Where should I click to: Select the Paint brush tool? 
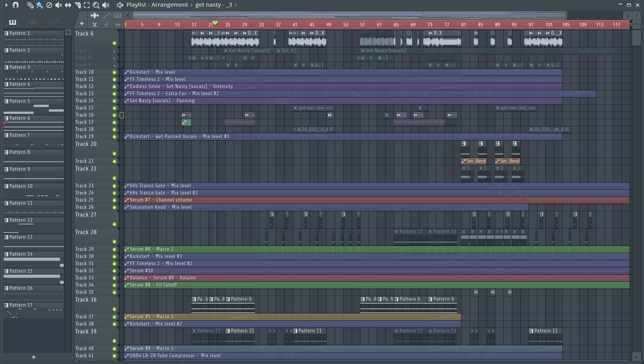click(40, 5)
